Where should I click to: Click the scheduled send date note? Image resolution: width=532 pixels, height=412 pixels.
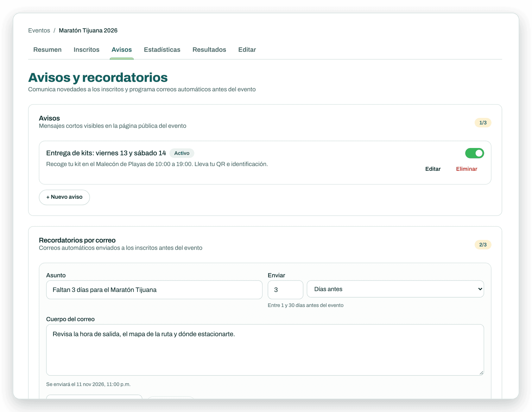pos(88,384)
